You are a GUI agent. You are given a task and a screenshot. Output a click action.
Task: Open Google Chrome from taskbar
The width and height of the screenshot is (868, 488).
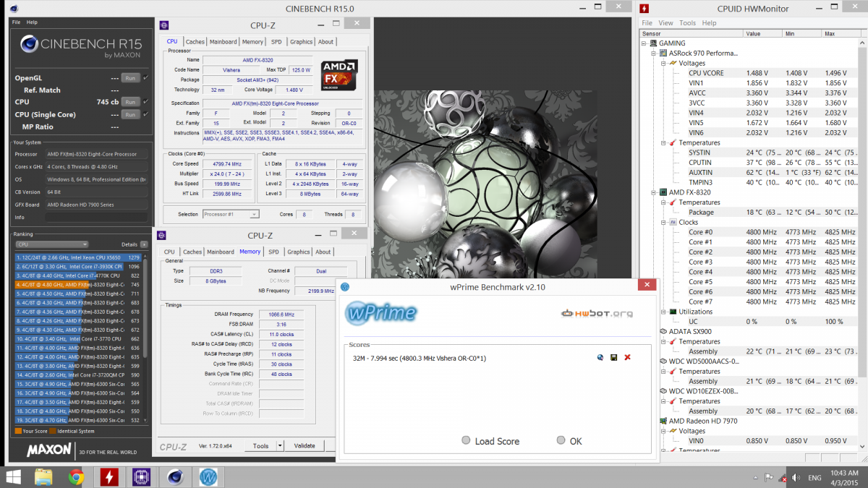(x=76, y=476)
